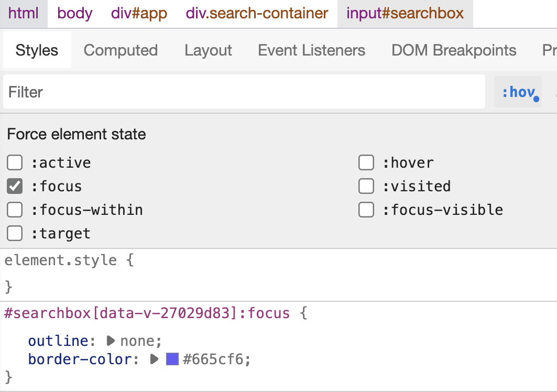Switch to the DOM Breakpoints tab
557x392 pixels.
(454, 50)
